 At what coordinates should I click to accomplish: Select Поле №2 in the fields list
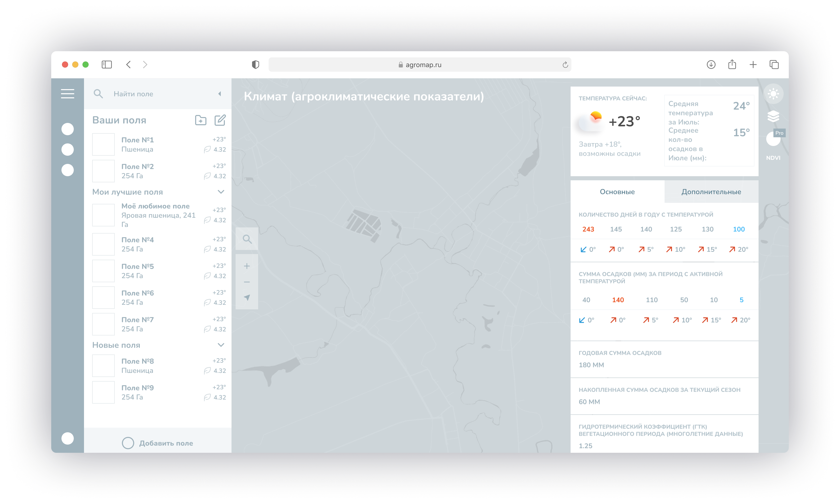(x=159, y=171)
